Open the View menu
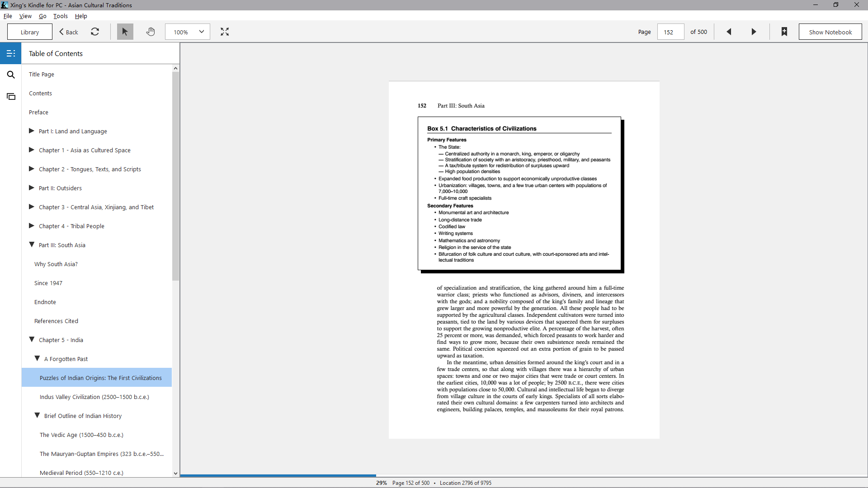 pyautogui.click(x=25, y=16)
